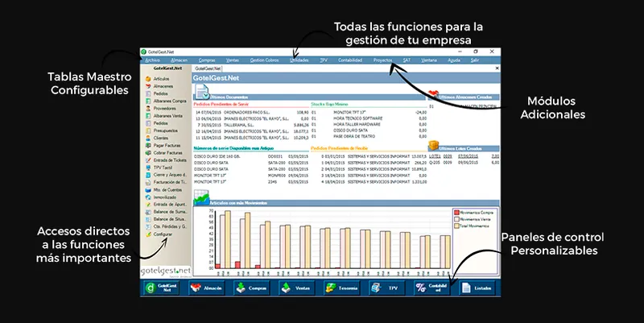Click the yellow Total Movimientos legend swatch
Screen dimensions: 644x323
click(x=456, y=226)
